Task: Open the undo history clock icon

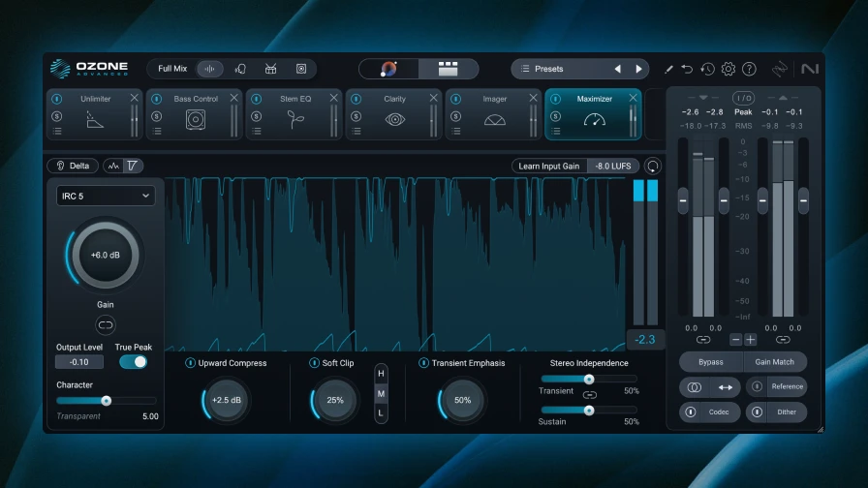Action: pyautogui.click(x=707, y=69)
